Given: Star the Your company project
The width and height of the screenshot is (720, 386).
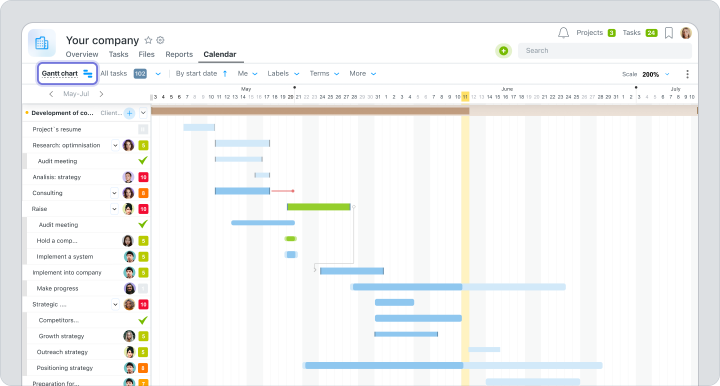Looking at the screenshot, I should coord(148,40).
